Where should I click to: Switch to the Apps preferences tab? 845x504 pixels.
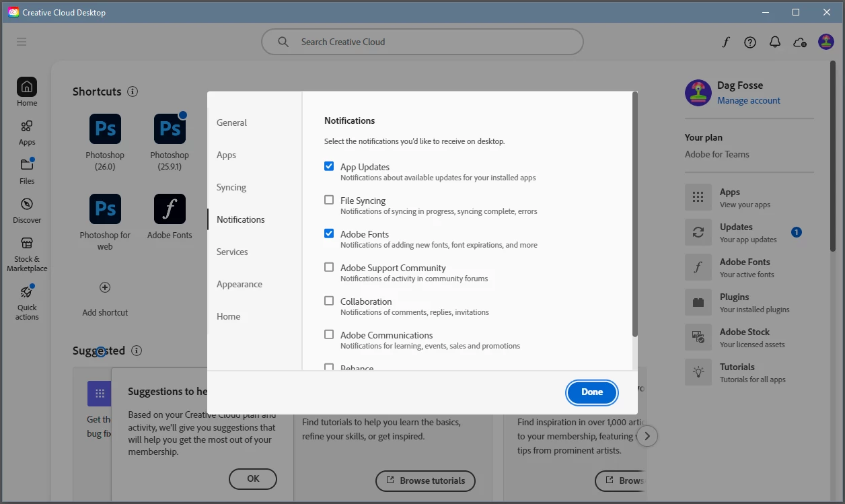226,155
